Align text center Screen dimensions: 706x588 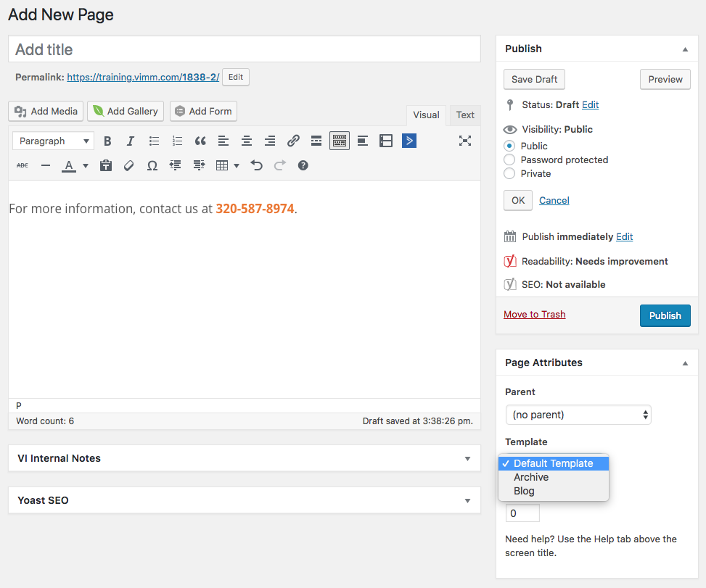point(247,141)
